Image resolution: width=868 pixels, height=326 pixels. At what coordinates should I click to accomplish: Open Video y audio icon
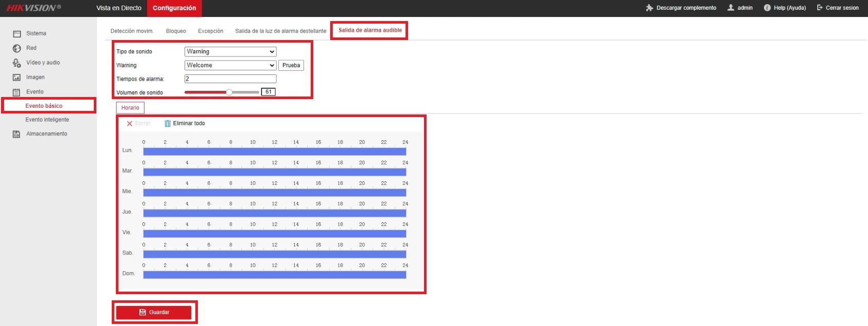[17, 63]
